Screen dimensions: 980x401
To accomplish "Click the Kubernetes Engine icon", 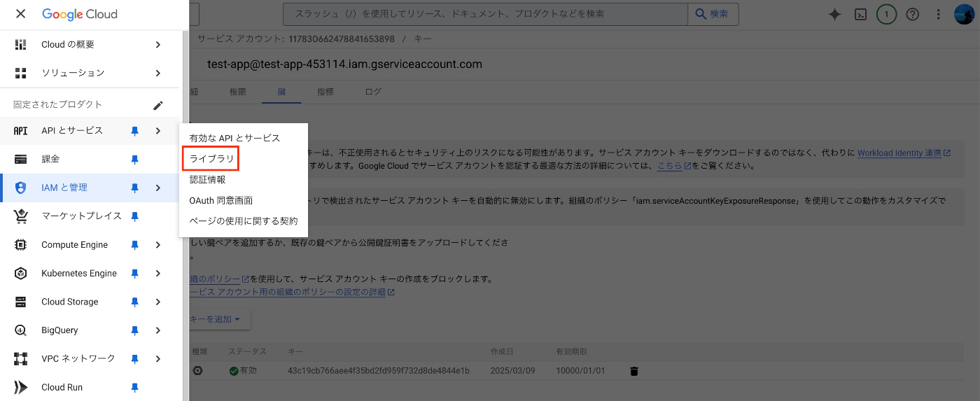I will pyautogui.click(x=20, y=274).
